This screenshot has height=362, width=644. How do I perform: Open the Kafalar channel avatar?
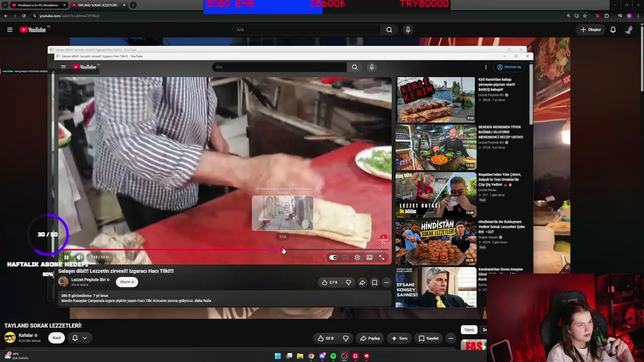pos(10,337)
